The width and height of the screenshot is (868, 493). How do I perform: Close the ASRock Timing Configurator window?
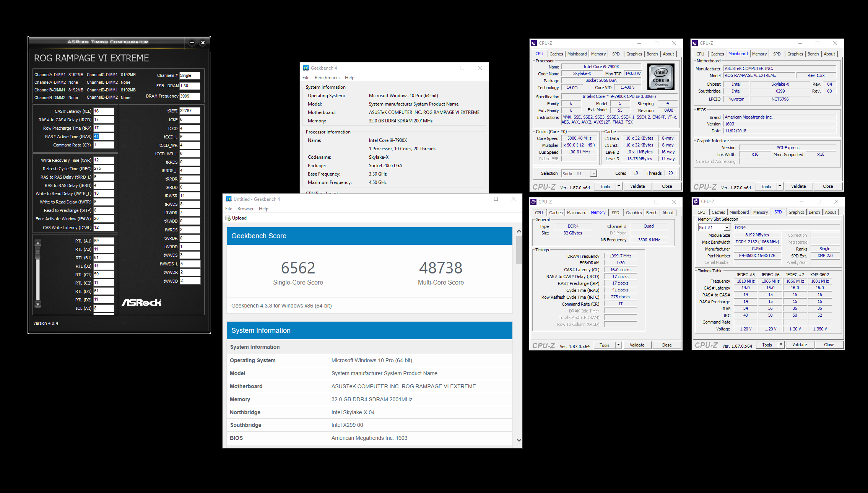tap(203, 42)
